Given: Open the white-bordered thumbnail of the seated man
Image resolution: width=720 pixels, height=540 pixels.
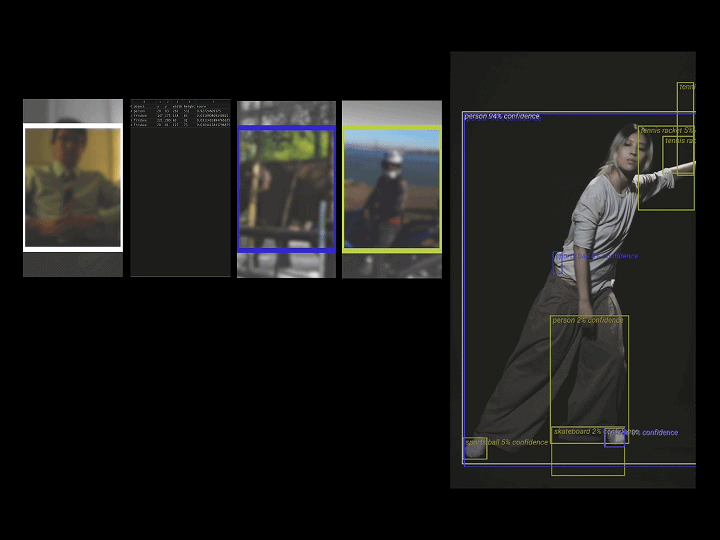Looking at the screenshot, I should tap(73, 187).
